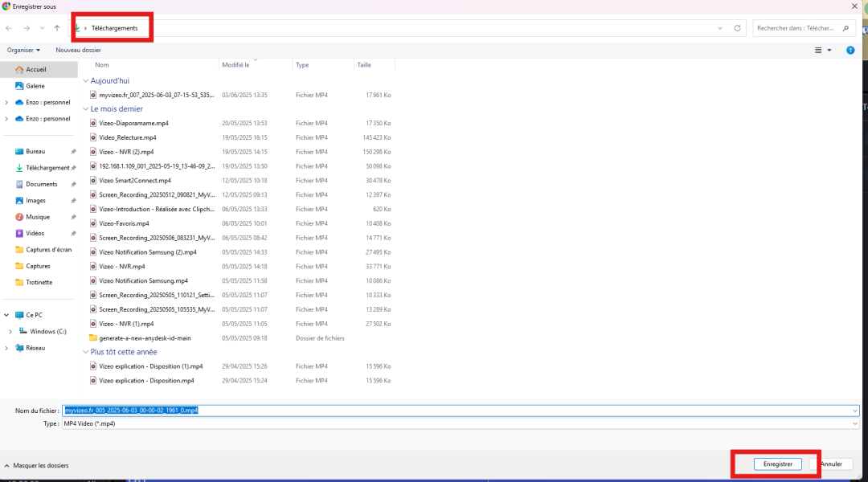
Task: Click the Téléchargements breadcrumb in address bar
Action: pyautogui.click(x=115, y=28)
